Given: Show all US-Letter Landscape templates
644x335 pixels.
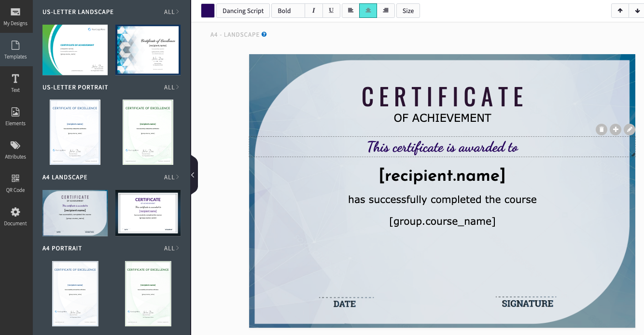Looking at the screenshot, I should pyautogui.click(x=171, y=12).
